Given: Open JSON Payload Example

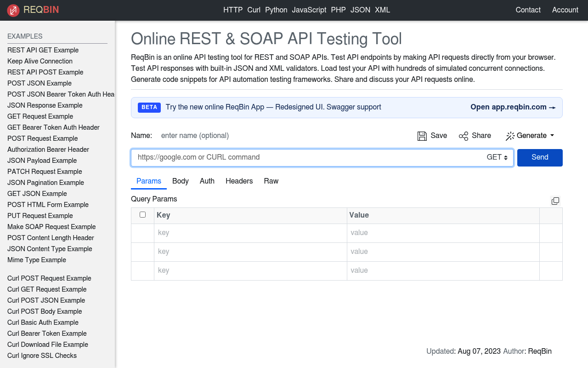Looking at the screenshot, I should 42,161.
